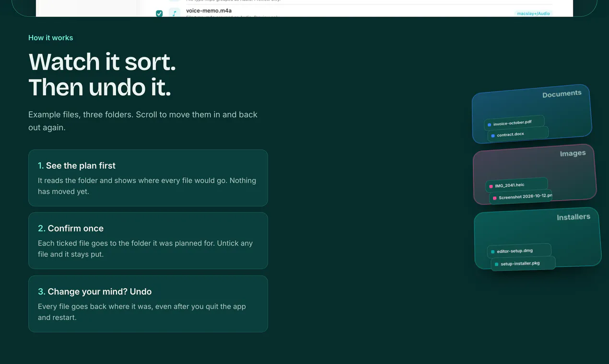609x364 pixels.
Task: Click the Documents folder card
Action: [532, 114]
